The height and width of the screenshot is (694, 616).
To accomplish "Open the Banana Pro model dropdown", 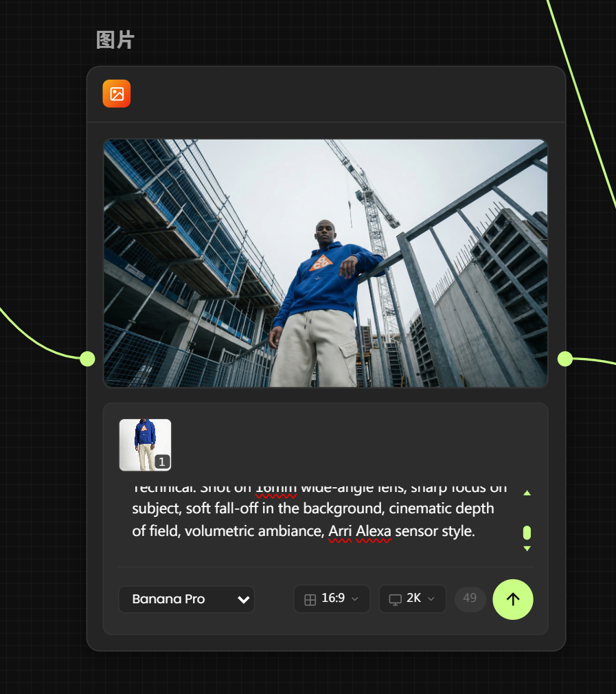I will point(186,599).
